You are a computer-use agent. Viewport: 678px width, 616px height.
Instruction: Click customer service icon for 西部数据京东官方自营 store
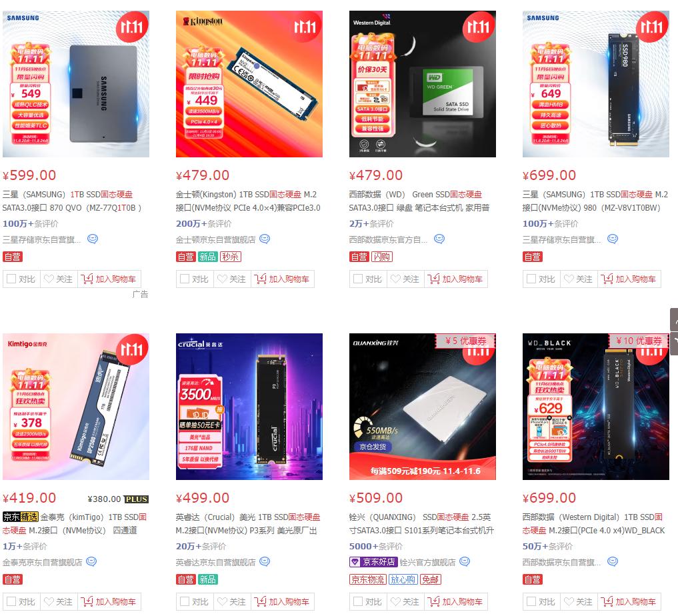[439, 239]
